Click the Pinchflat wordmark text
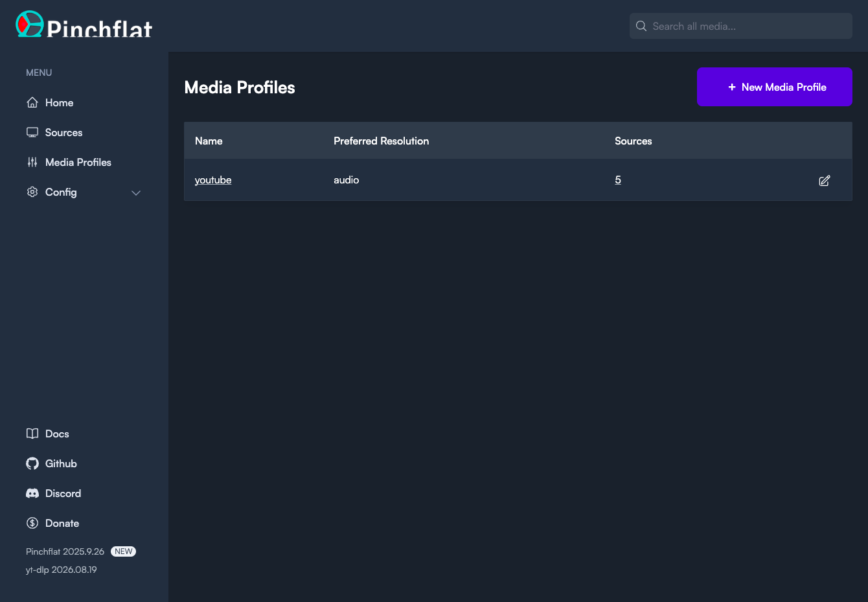868x602 pixels. 100,28
